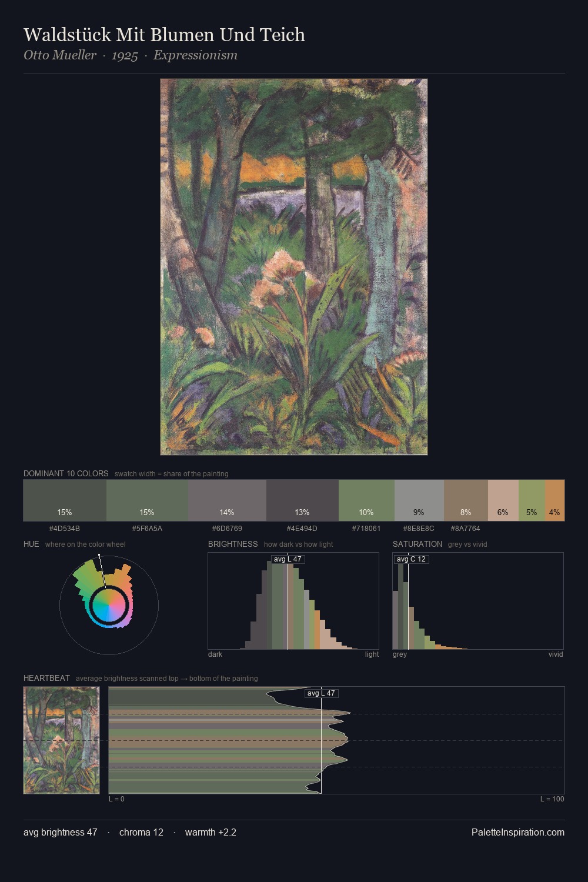
Task: Click the HEARTBEAT section heading
Action: [46, 678]
